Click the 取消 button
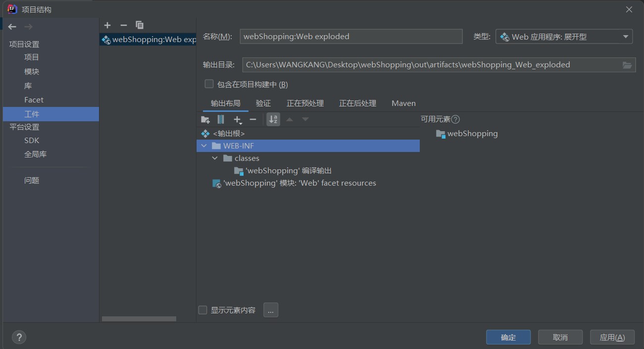 [x=560, y=337]
